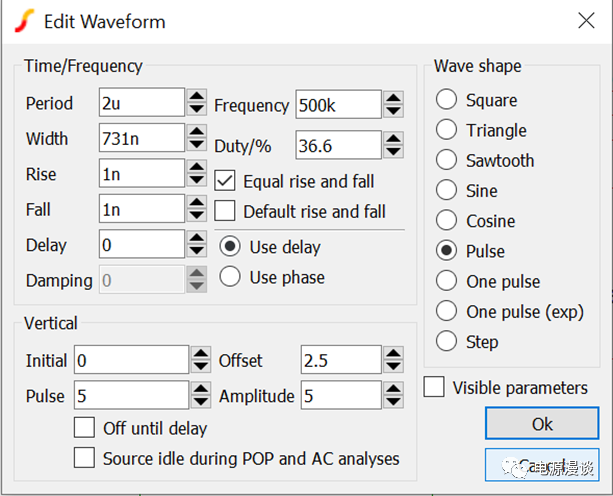
Task: Increase Frequency with spinner up arrow
Action: 394,98
